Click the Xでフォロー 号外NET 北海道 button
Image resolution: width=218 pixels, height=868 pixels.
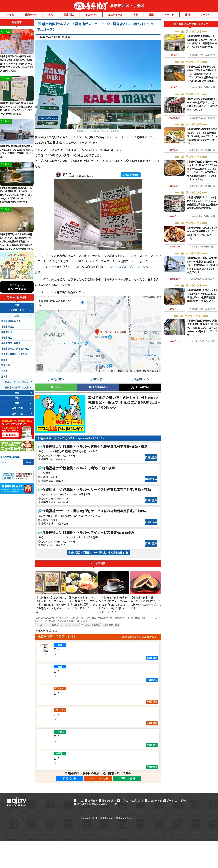[x=16, y=287]
